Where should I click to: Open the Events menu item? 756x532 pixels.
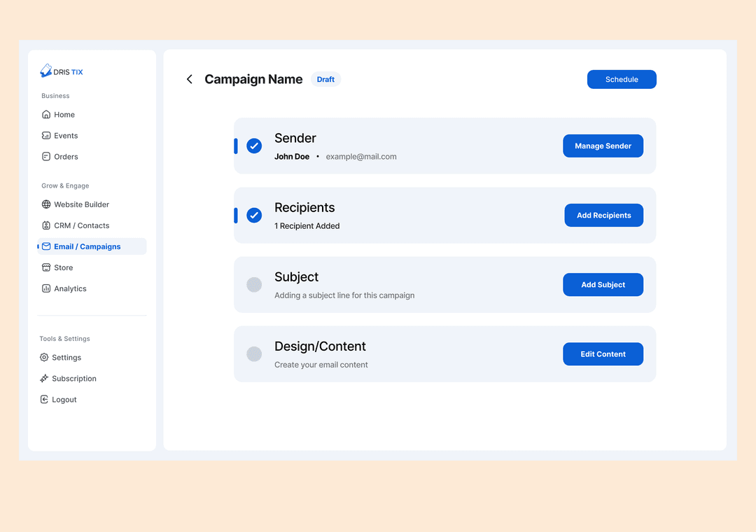pyautogui.click(x=92, y=136)
